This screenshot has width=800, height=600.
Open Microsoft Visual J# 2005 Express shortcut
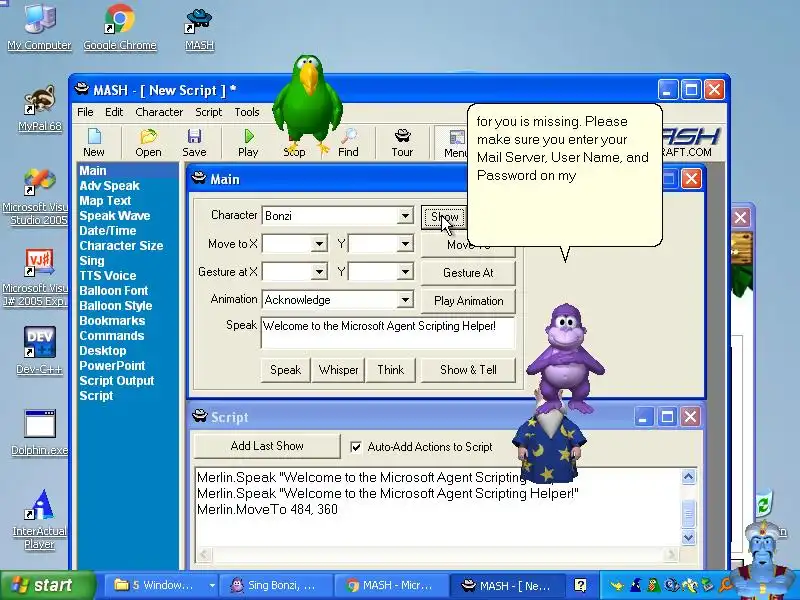coord(36,278)
